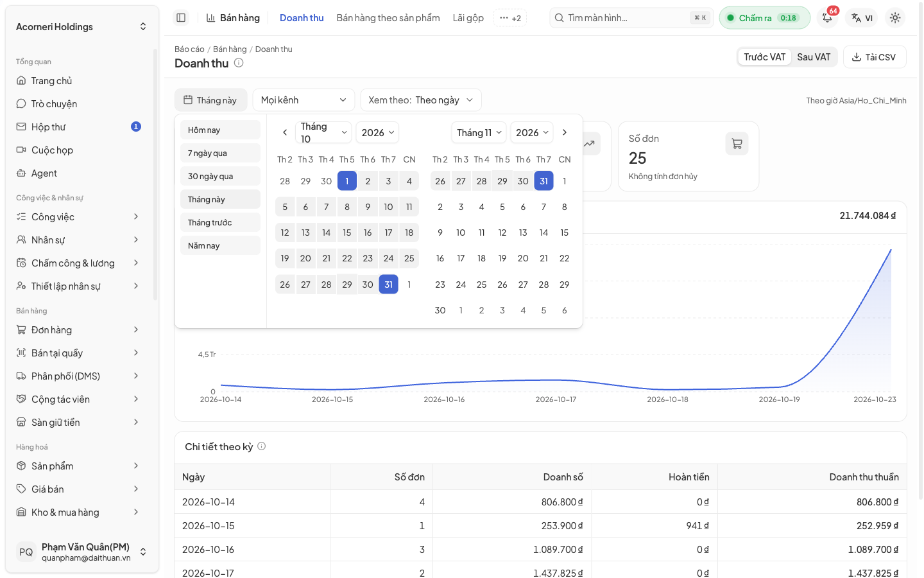Open Cuộc họp meetings page

(x=79, y=150)
